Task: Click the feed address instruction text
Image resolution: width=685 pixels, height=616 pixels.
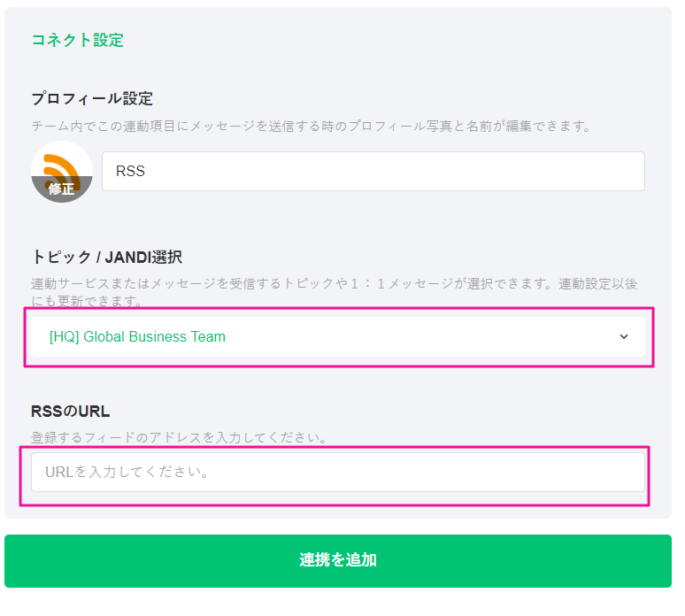Action: (x=179, y=437)
